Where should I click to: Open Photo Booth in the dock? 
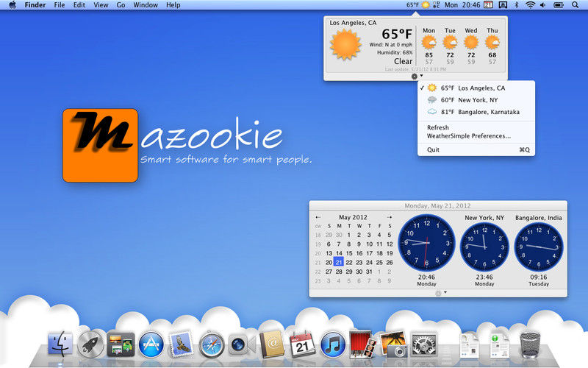(x=362, y=344)
